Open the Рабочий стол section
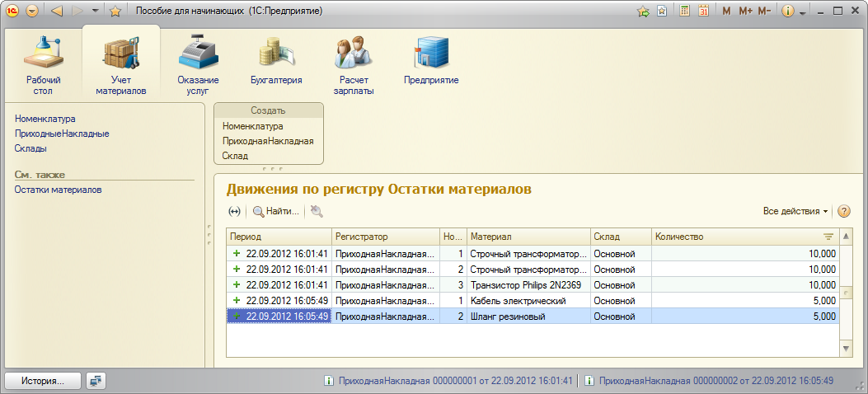The width and height of the screenshot is (868, 394). point(43,65)
